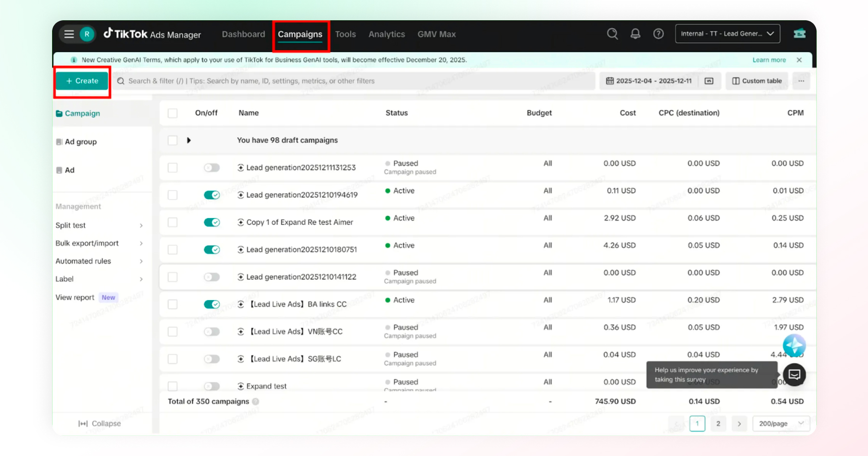Open the survey prompt tooltip
Screen dimensions: 868x456
pos(711,374)
